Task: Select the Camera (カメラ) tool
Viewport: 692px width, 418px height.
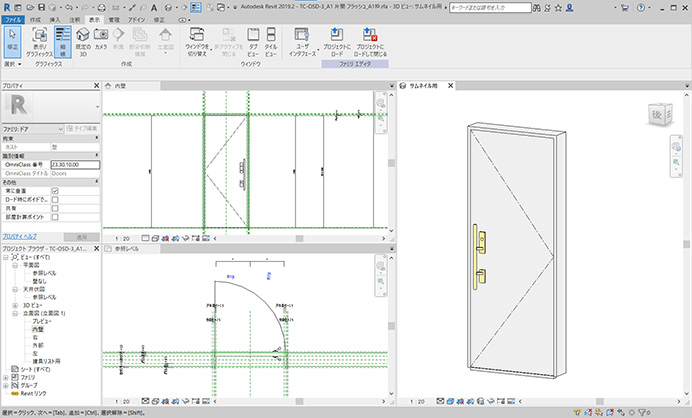Action: (x=101, y=38)
